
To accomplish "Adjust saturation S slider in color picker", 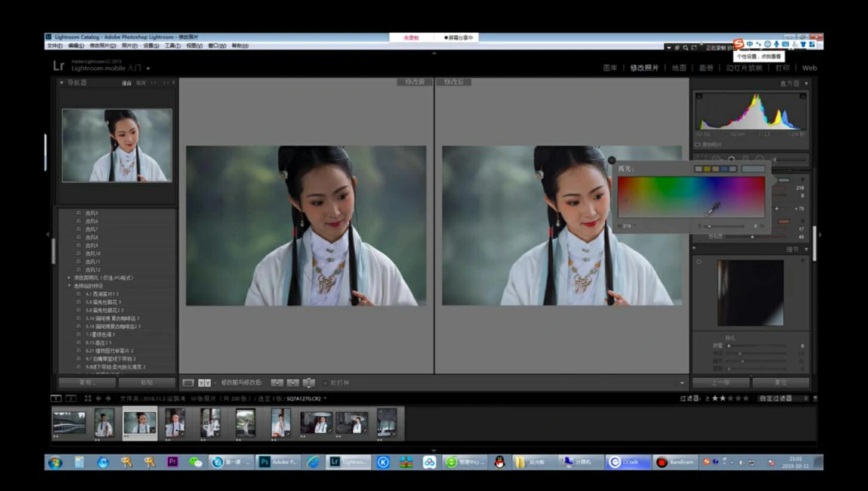I will 725,226.
